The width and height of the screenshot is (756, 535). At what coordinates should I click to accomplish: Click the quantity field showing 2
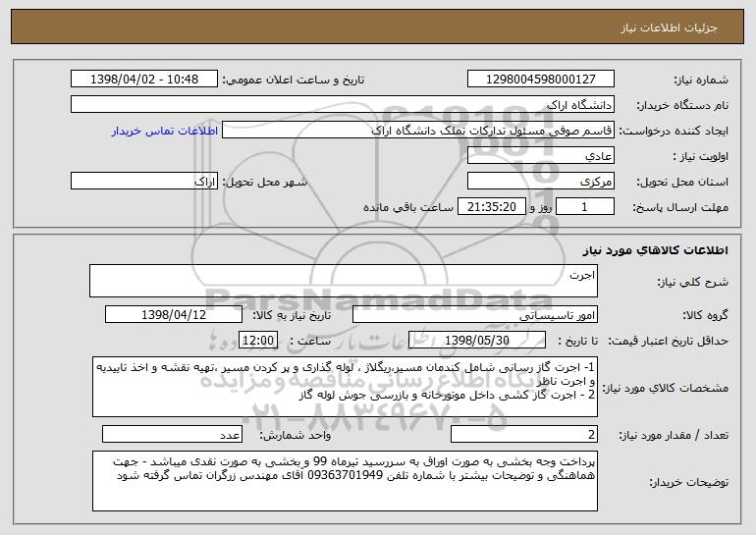pos(524,434)
